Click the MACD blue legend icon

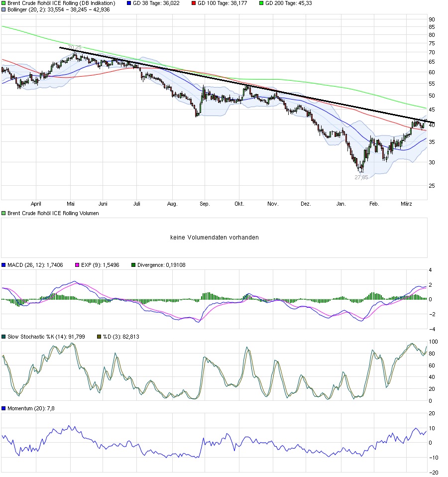pos(3,265)
